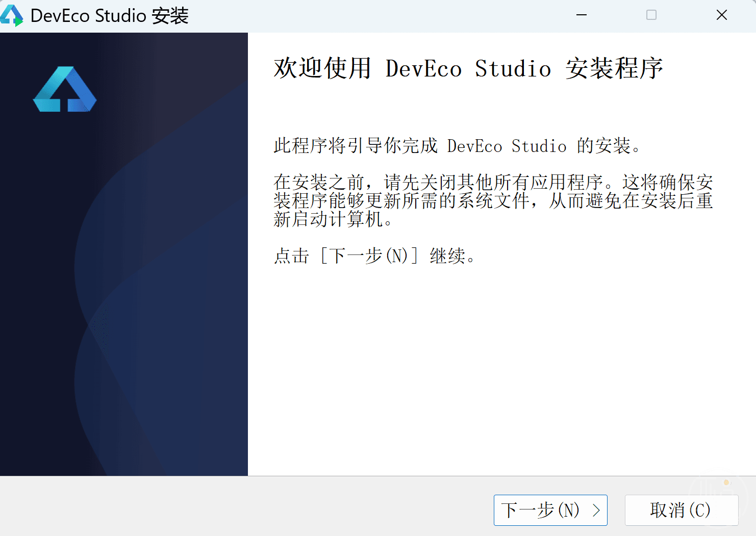Click the text 点击 [下一步(N)] 继续

[374, 256]
